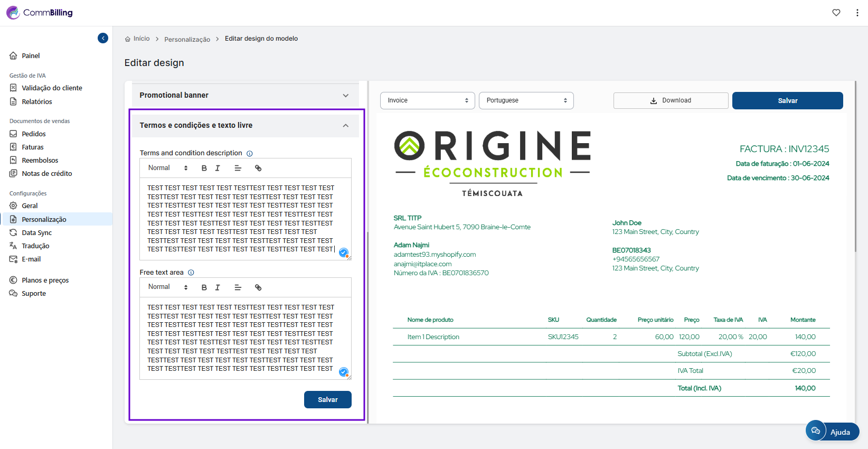Screen dimensions: 868x449
Task: Open text alignment in Free text area toolbar
Action: click(238, 287)
